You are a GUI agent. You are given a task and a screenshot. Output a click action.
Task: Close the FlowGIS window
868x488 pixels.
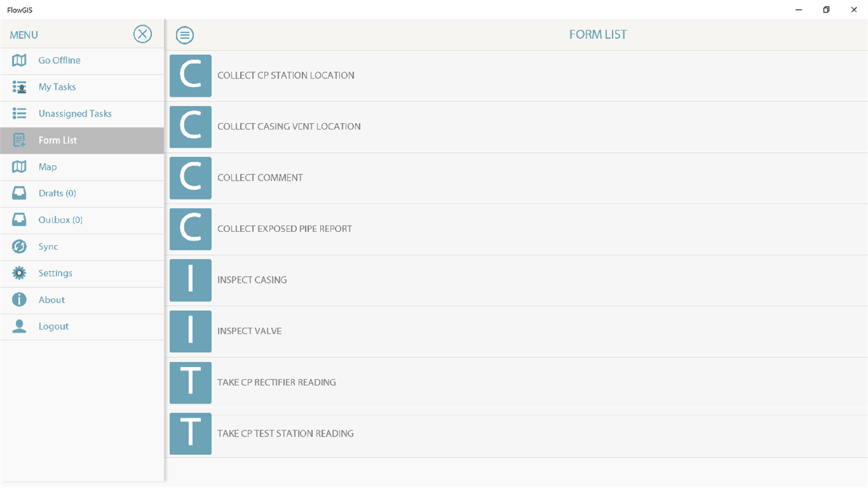(x=854, y=10)
